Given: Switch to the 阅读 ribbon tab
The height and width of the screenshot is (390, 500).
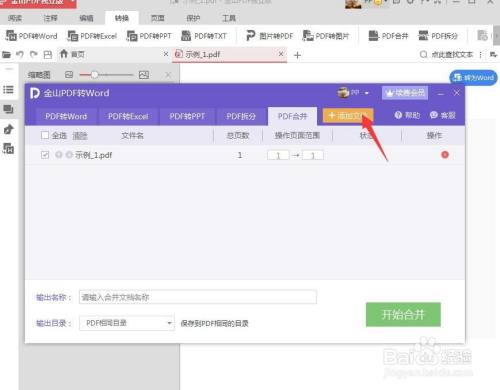Looking at the screenshot, I should (x=15, y=18).
